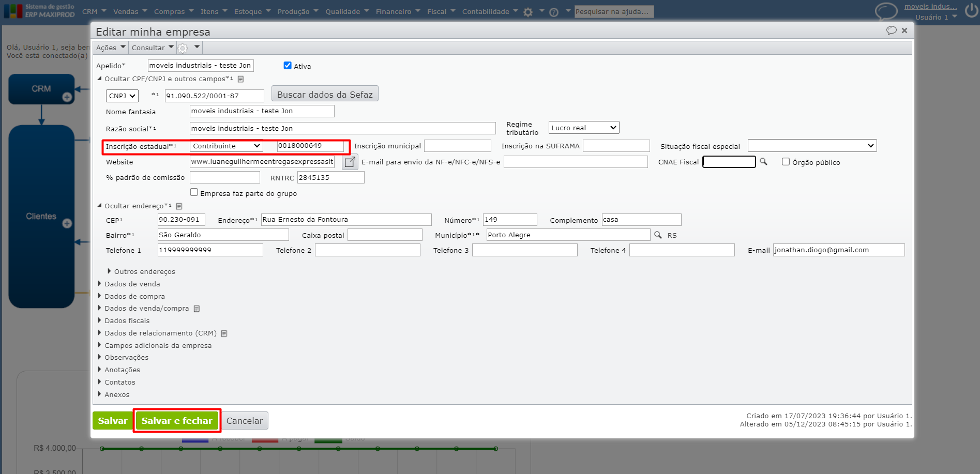This screenshot has width=980, height=474.
Task: Open comment bubble in dialog header
Action: (x=891, y=30)
